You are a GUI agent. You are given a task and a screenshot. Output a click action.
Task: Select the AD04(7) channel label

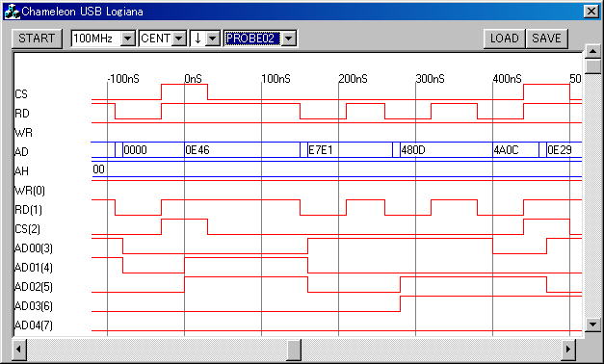click(34, 325)
